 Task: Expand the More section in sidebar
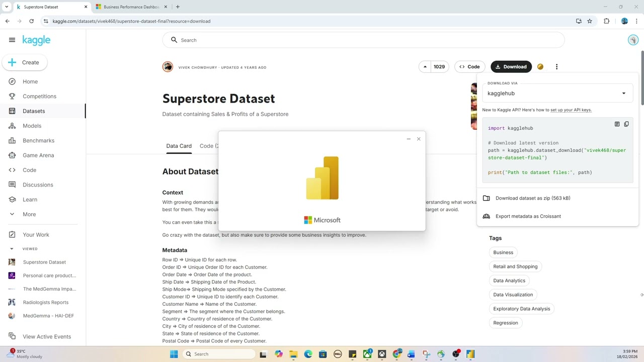(29, 214)
